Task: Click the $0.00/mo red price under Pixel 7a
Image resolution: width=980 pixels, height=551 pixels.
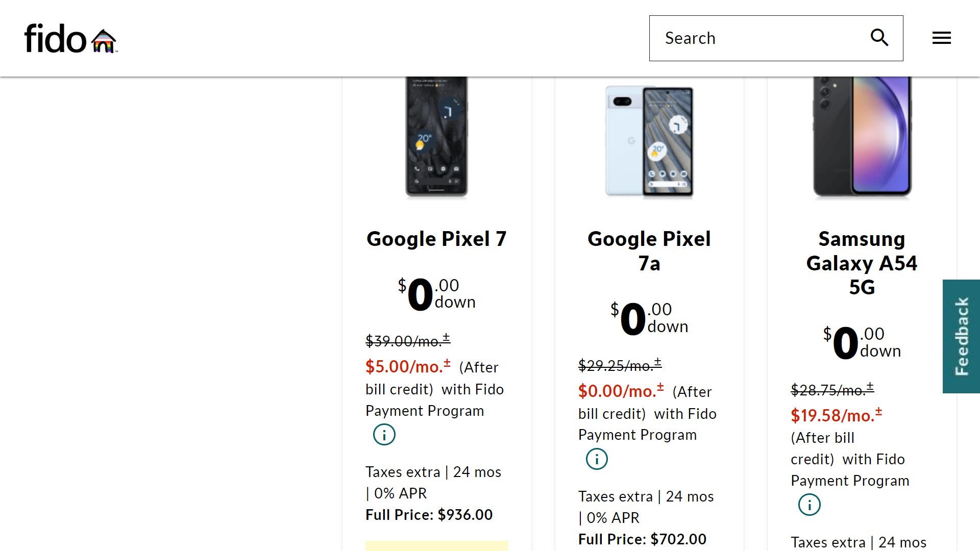Action: (x=616, y=391)
